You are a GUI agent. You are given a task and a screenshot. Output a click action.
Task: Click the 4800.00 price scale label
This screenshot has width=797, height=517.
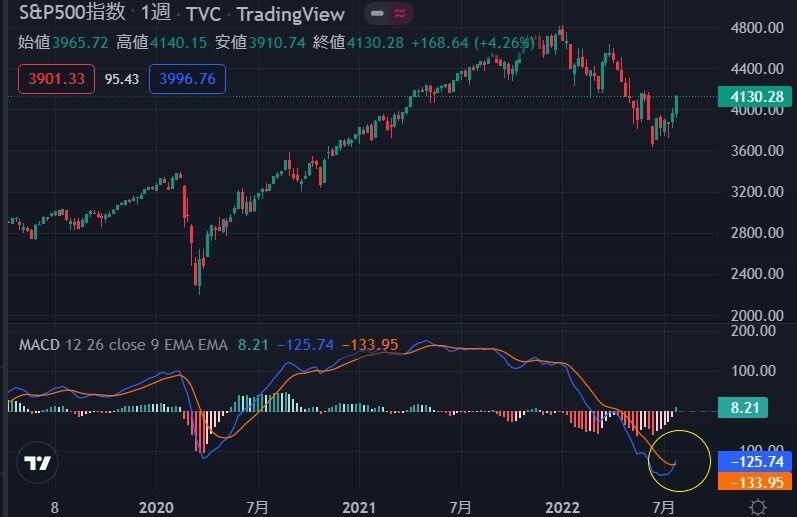(x=757, y=27)
